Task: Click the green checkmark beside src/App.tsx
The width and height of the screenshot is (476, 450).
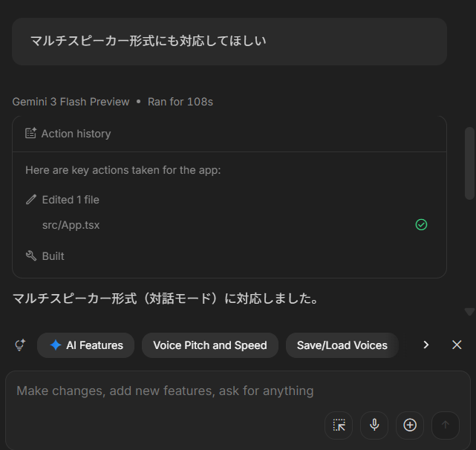Action: [421, 224]
